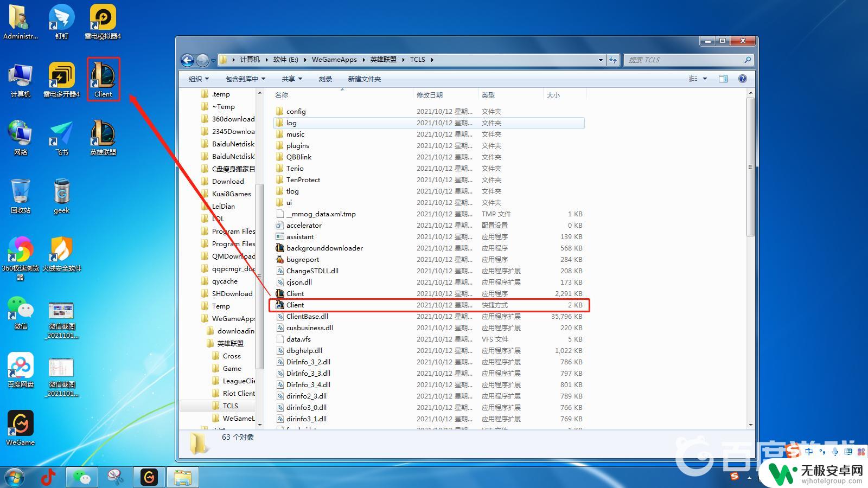Viewport: 868px width, 488px height.
Task: Select Riot Client folder in tree
Action: (239, 393)
